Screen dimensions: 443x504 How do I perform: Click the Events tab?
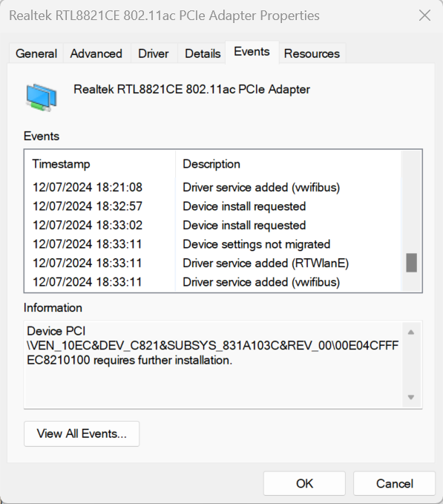pos(252,52)
